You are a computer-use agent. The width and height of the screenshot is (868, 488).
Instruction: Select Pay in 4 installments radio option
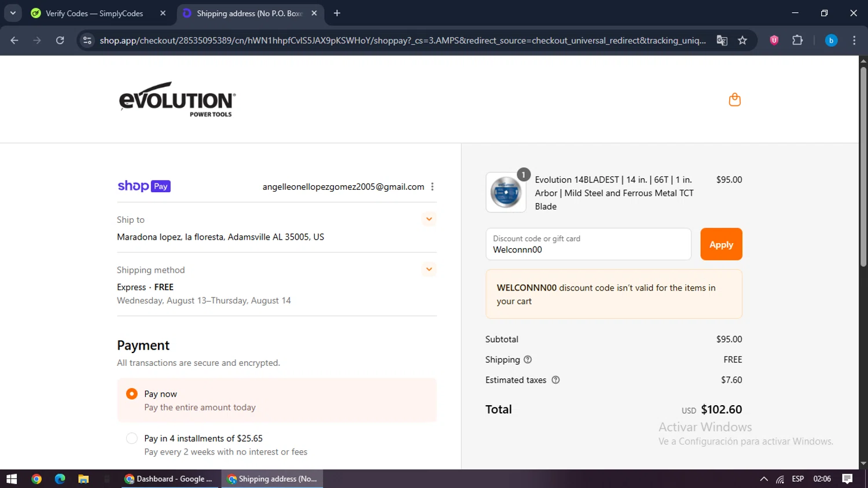click(132, 438)
